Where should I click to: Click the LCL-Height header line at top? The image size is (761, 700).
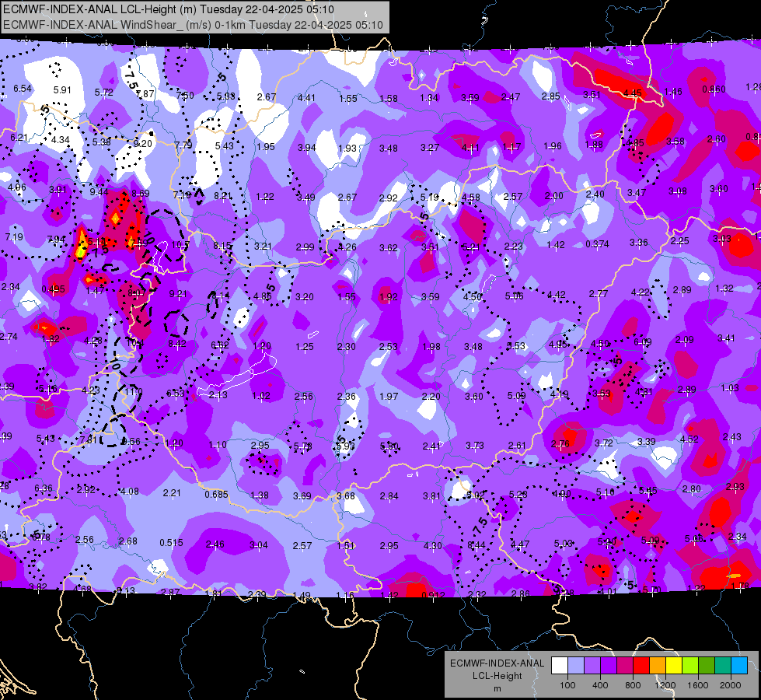pyautogui.click(x=169, y=9)
